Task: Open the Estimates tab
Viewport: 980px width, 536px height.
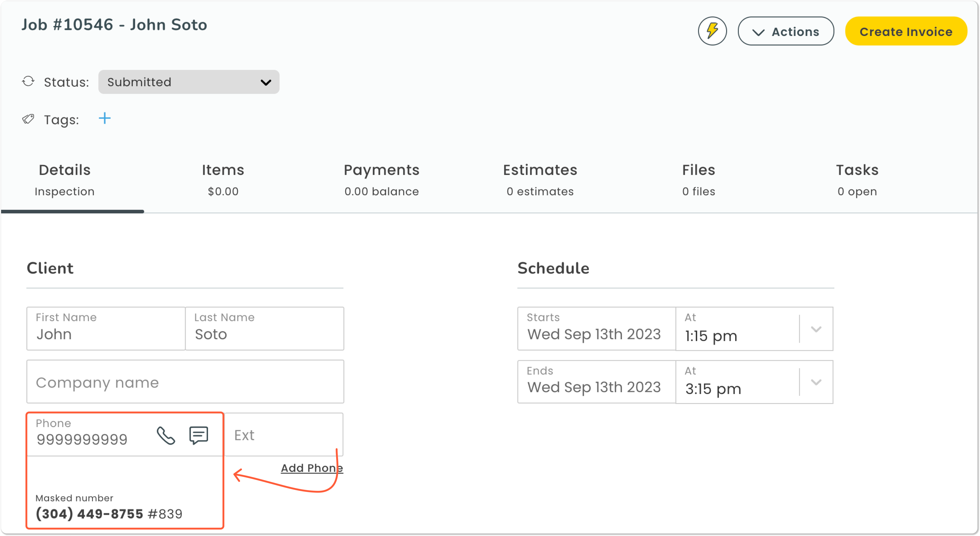Action: (x=540, y=180)
